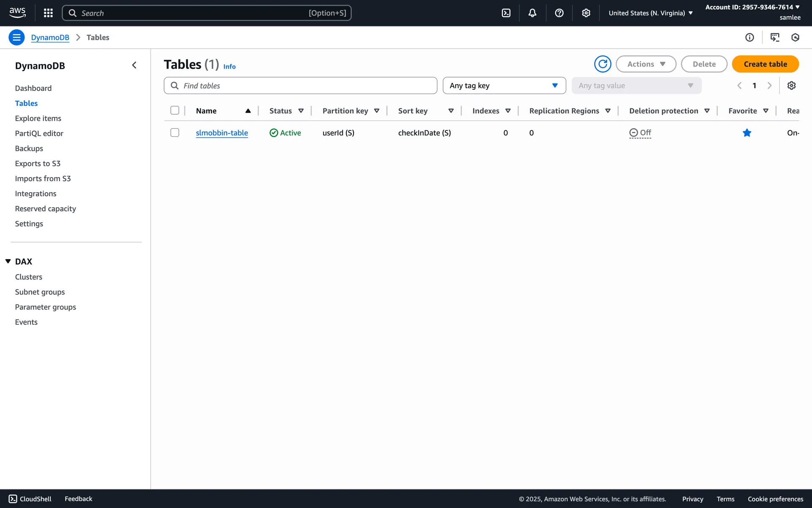The height and width of the screenshot is (508, 812).
Task: Expand the Any tag key dropdown
Action: click(504, 86)
